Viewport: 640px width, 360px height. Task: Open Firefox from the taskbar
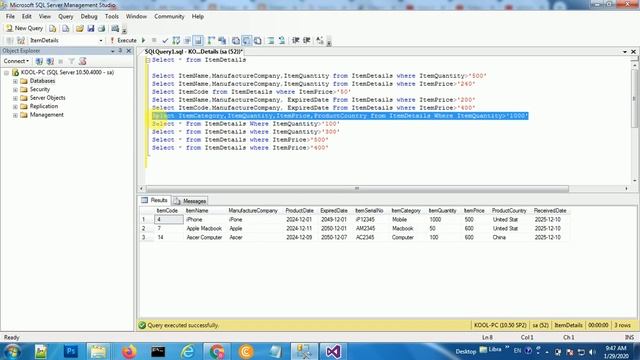click(129, 351)
